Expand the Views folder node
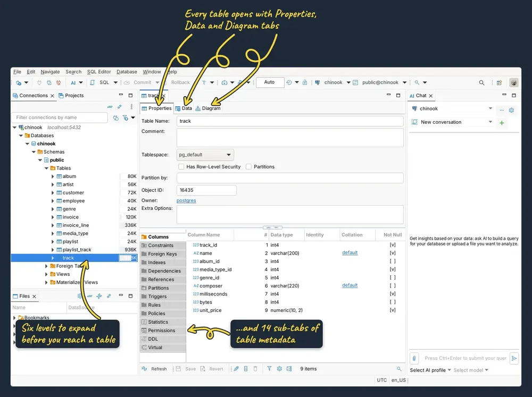The image size is (532, 397). [x=46, y=274]
